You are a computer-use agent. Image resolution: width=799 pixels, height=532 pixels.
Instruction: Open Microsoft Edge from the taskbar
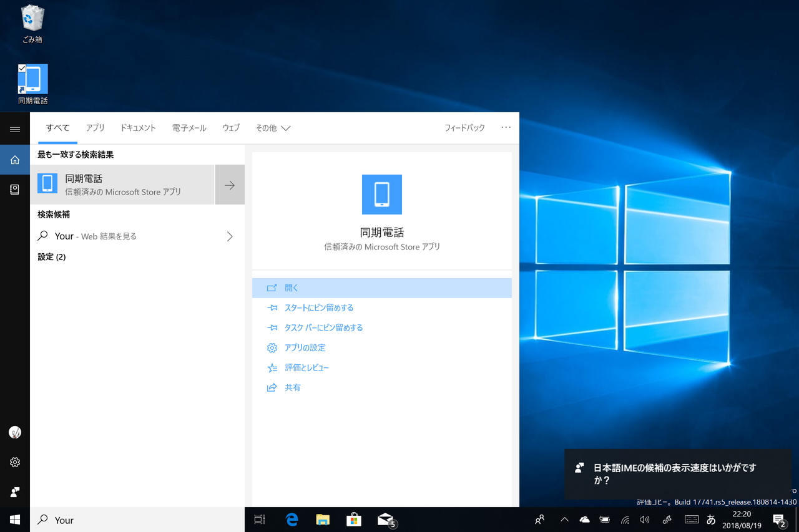(x=291, y=519)
